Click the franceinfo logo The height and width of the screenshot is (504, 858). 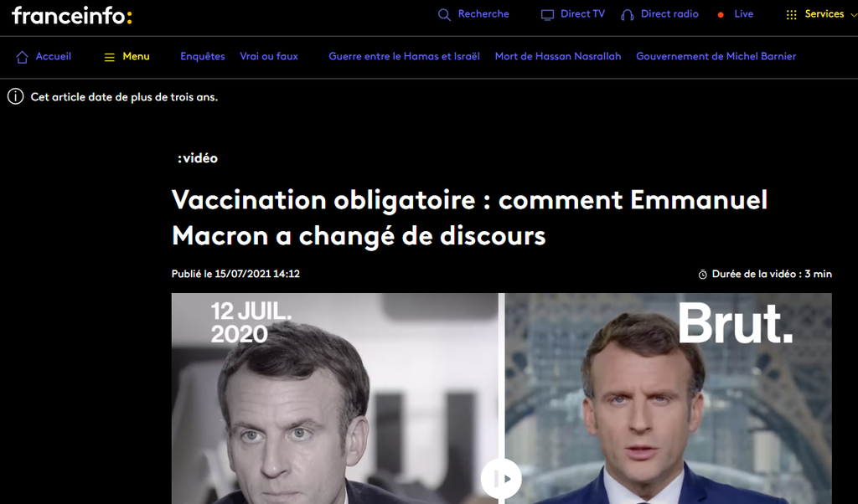click(x=72, y=15)
